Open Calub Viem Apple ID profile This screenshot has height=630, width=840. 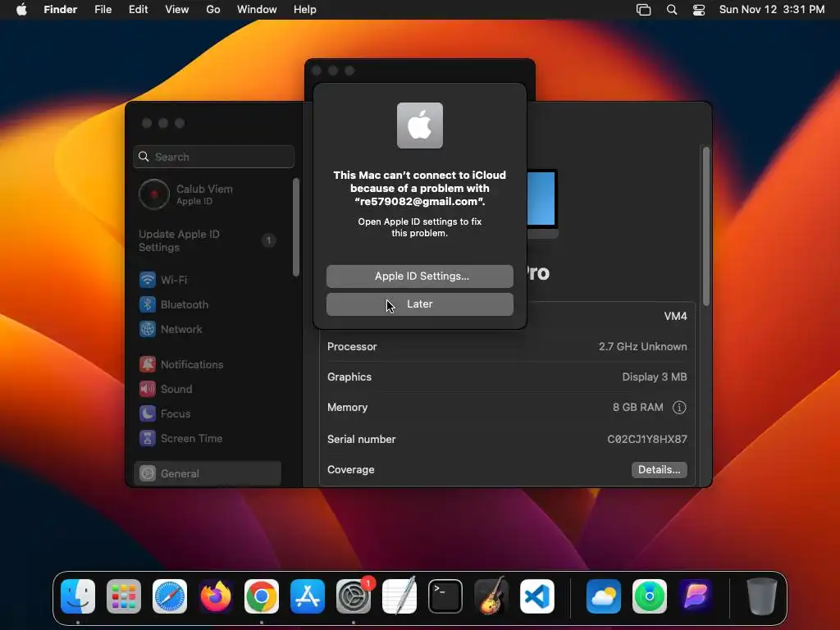coord(209,194)
